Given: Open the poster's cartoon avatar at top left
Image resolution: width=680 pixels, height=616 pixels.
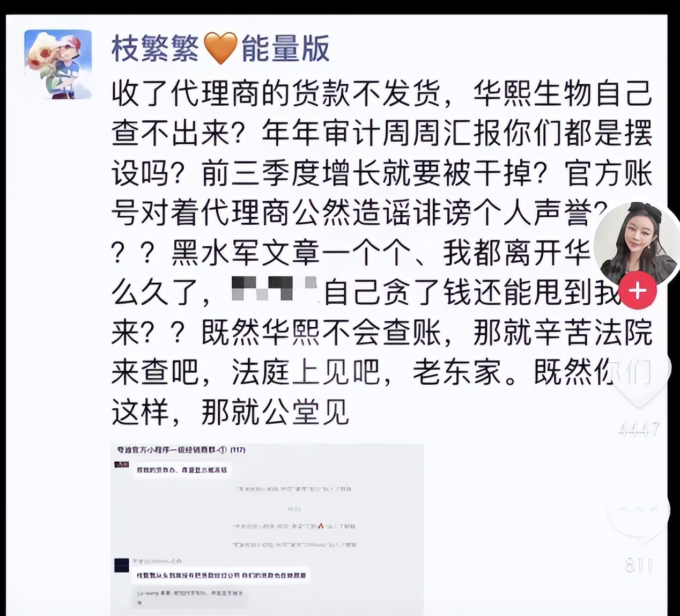Looking at the screenshot, I should [x=58, y=64].
